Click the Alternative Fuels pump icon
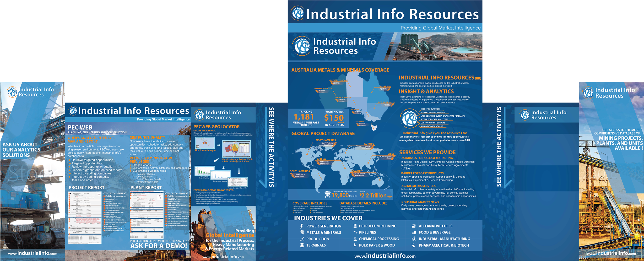Image resolution: width=644 pixels, height=261 pixels. click(414, 226)
